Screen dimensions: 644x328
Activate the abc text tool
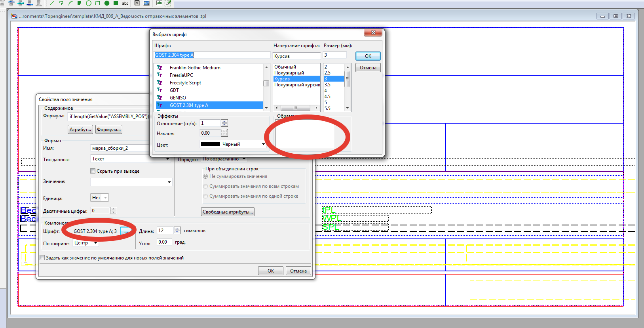(x=125, y=3)
